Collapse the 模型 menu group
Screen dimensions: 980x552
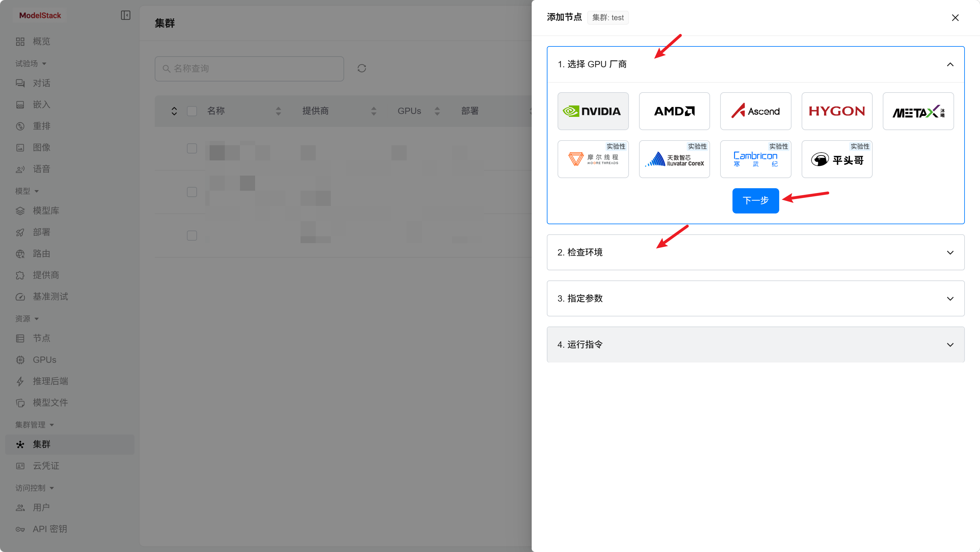tap(27, 191)
